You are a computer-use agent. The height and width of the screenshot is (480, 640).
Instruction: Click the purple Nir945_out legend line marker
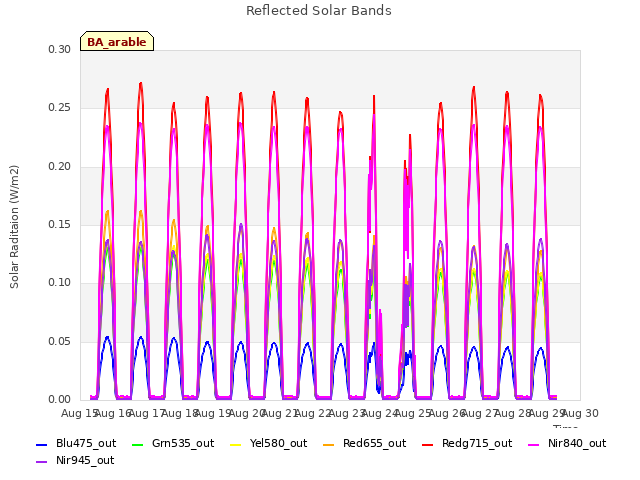(x=42, y=462)
